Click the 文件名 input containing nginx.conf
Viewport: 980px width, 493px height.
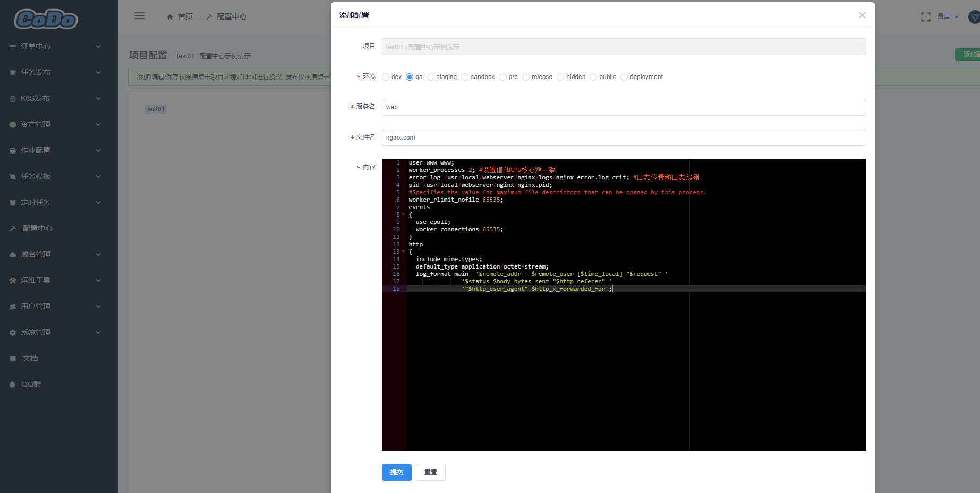(624, 137)
